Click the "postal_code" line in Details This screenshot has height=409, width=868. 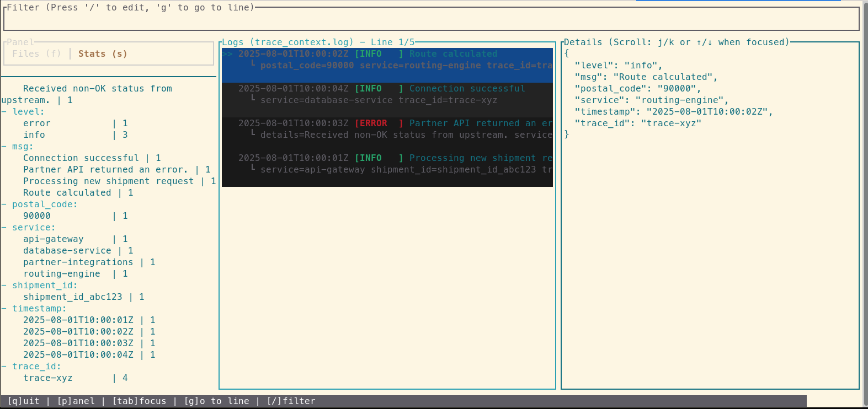pos(638,88)
